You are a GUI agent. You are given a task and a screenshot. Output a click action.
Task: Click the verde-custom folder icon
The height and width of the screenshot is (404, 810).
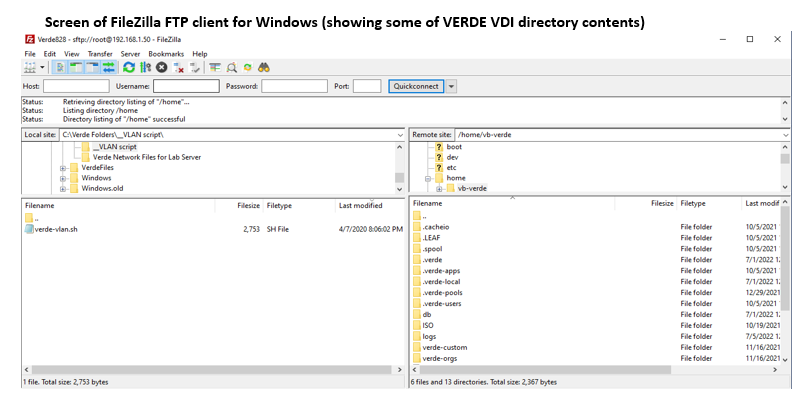(417, 347)
